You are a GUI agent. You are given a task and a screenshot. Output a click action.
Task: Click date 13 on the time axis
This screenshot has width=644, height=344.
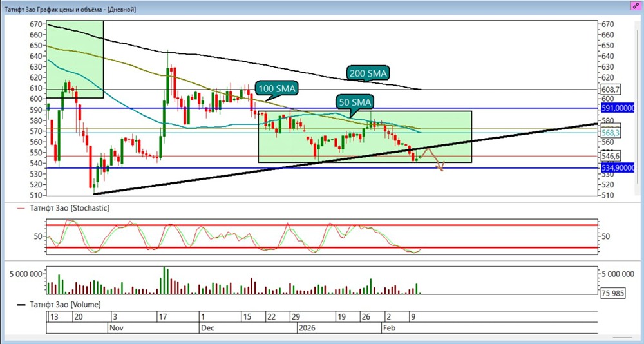[x=54, y=318]
